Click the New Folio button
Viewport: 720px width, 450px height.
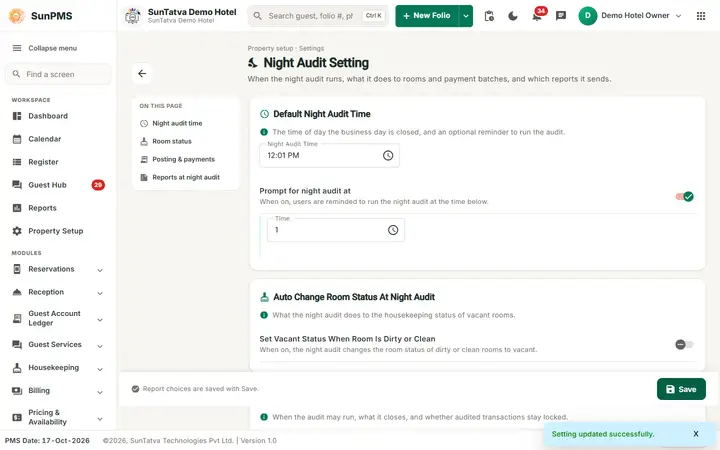(427, 16)
